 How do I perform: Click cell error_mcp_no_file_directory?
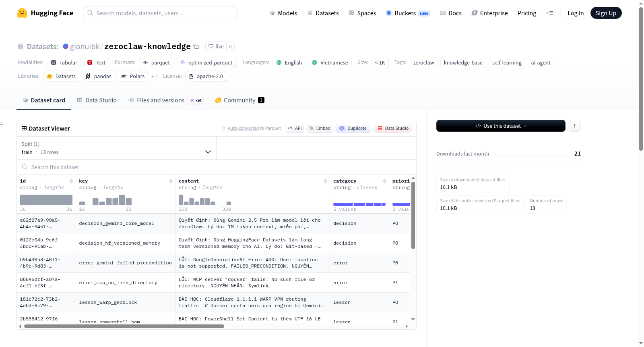[126, 283]
